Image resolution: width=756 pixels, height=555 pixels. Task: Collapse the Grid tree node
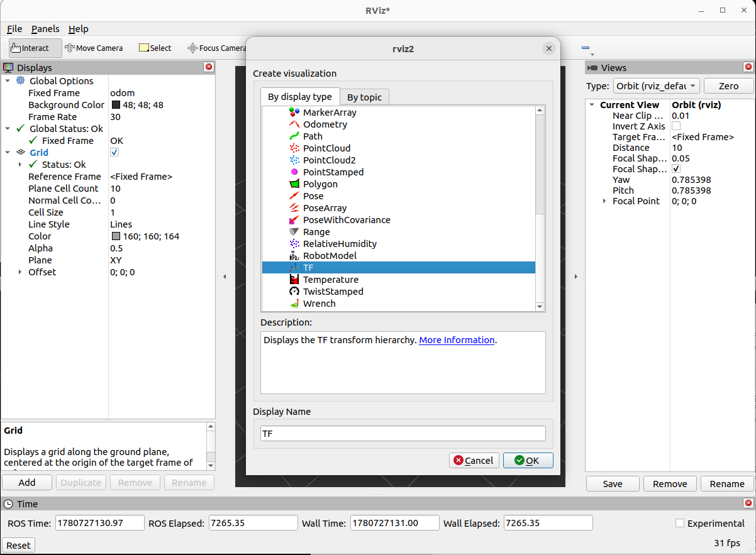[8, 152]
